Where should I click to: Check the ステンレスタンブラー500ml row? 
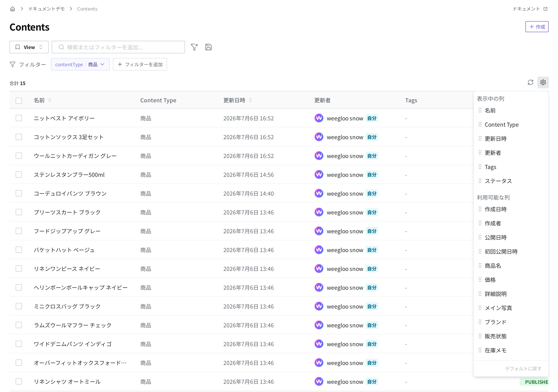point(19,175)
